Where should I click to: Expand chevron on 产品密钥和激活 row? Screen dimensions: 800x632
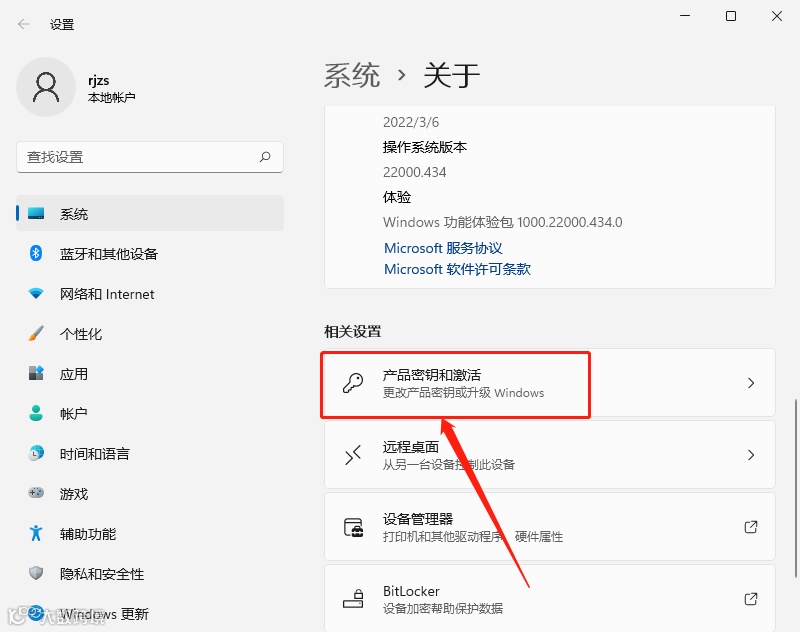click(751, 383)
